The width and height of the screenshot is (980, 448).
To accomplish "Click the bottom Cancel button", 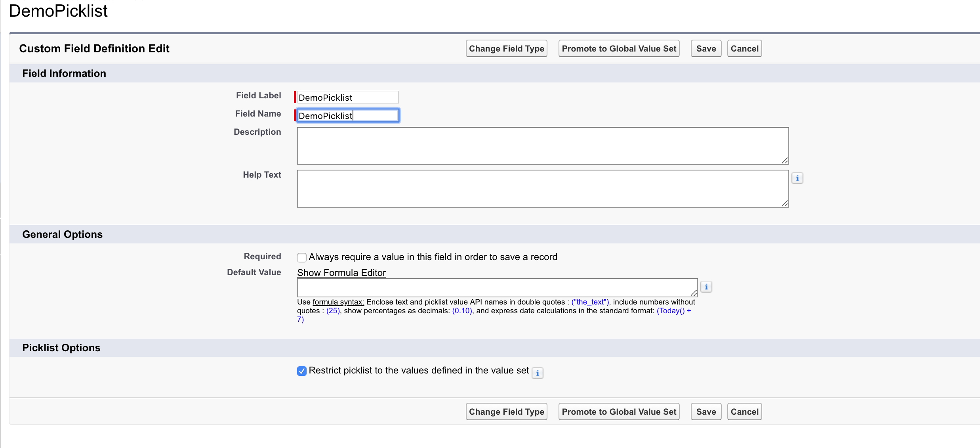I will [x=744, y=412].
